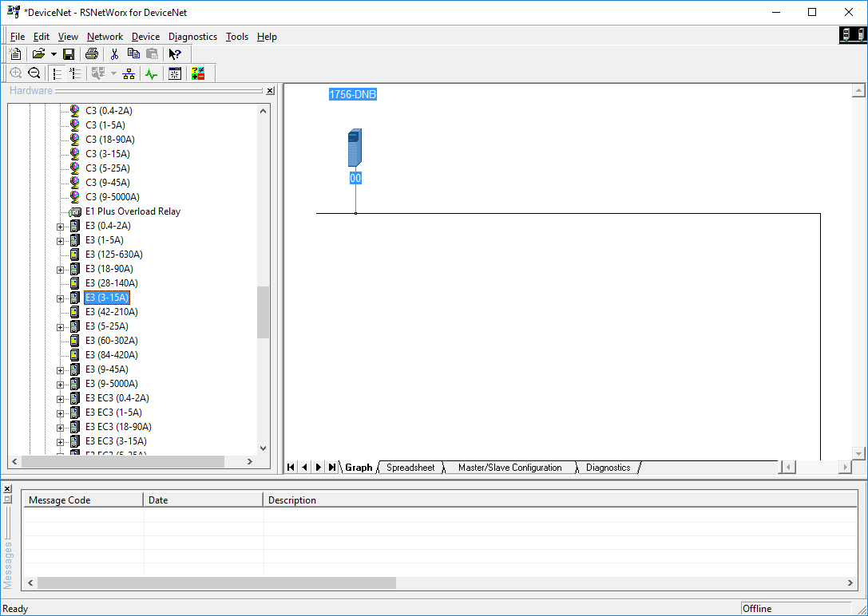
Task: Click the starred list view toolbar icon
Action: click(x=75, y=73)
